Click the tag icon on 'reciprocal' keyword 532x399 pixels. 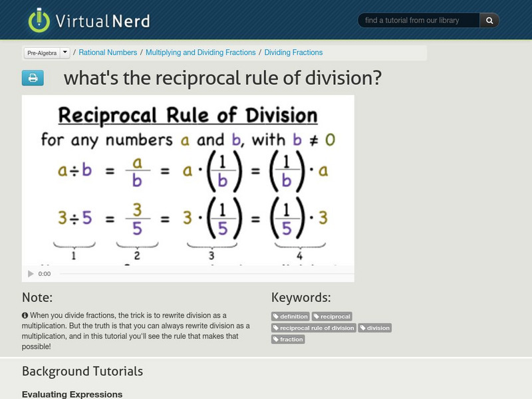point(316,317)
